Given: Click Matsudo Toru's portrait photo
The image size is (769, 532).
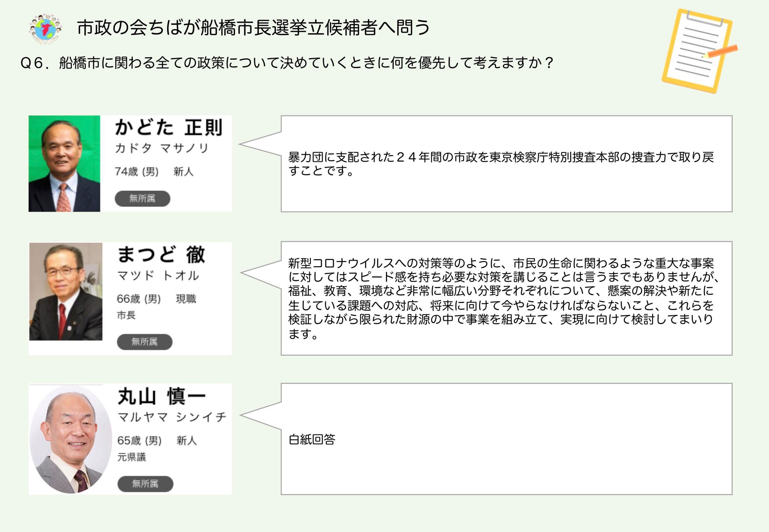Looking at the screenshot, I should pos(66,291).
